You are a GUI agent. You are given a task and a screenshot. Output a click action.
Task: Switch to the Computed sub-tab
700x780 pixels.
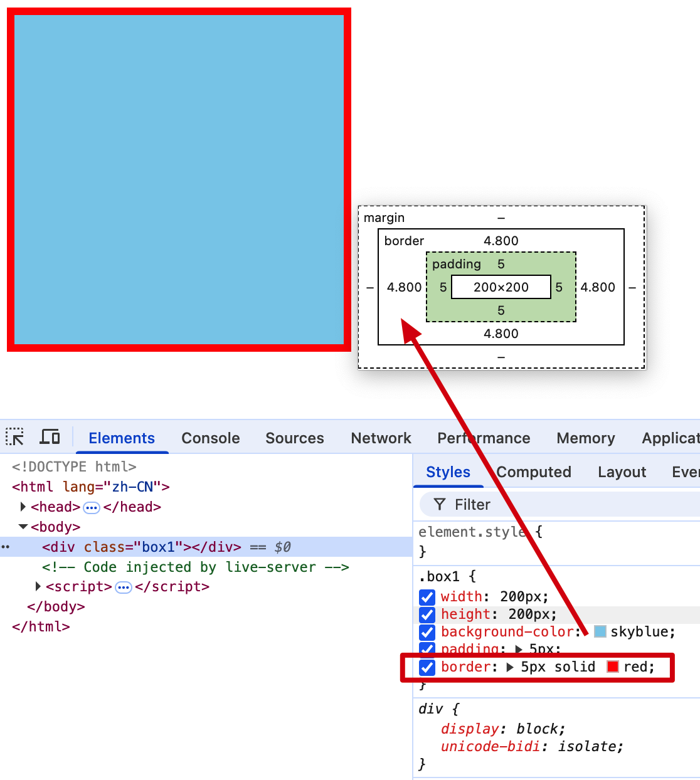click(x=534, y=472)
